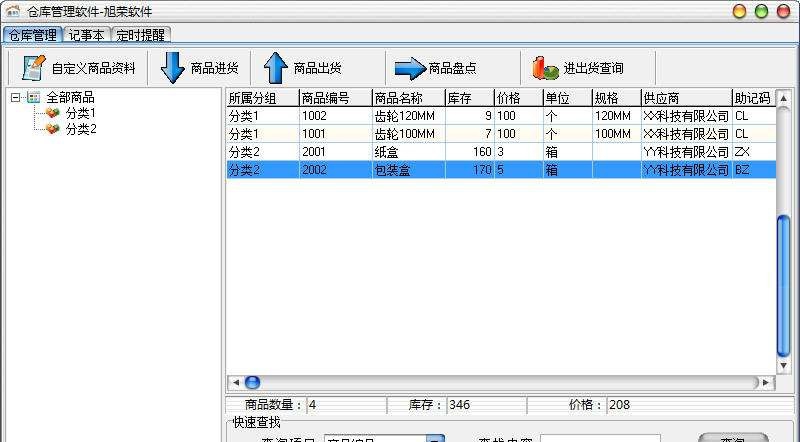Switch to the 仓库管理 tab
This screenshot has height=442, width=800.
(x=33, y=35)
